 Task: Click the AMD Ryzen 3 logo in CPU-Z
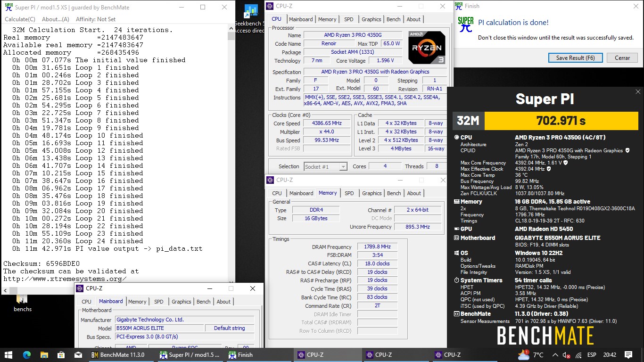(x=427, y=48)
